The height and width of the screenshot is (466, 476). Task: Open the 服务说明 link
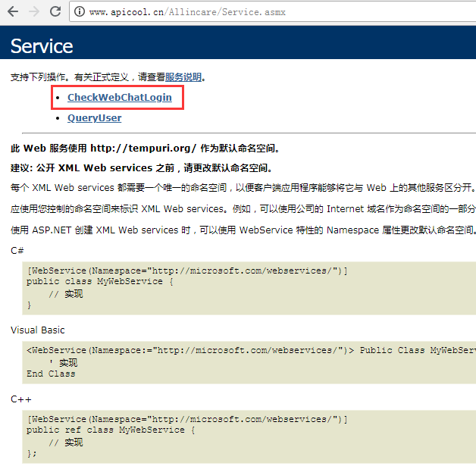pyautogui.click(x=183, y=77)
